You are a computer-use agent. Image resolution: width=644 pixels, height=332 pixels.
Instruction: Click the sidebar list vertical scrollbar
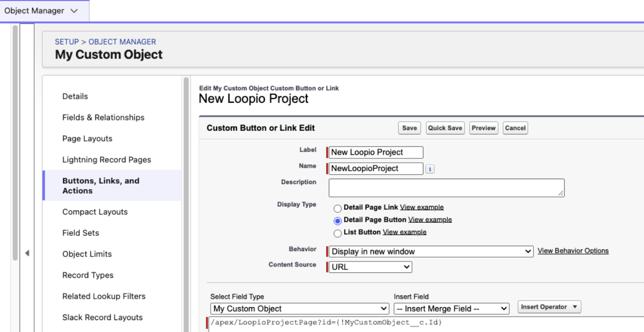186,203
